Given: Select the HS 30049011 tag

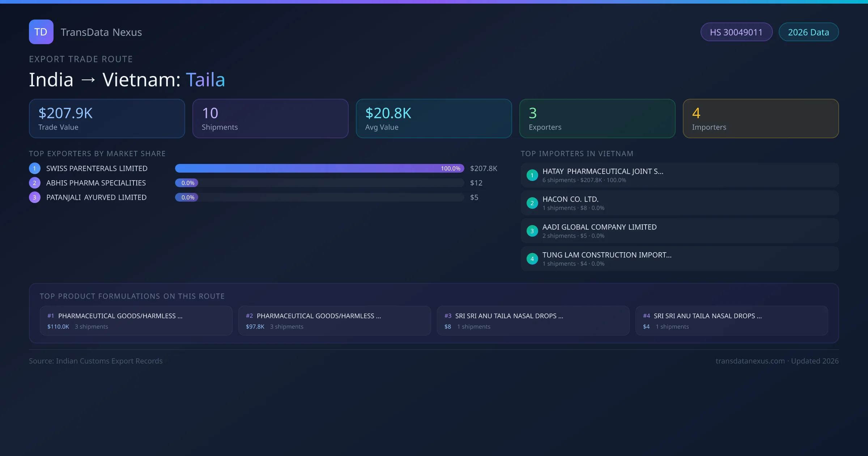Looking at the screenshot, I should pos(736,32).
